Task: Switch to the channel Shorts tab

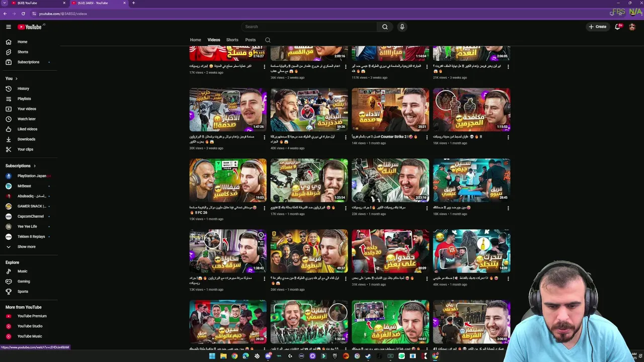Action: coord(232,40)
